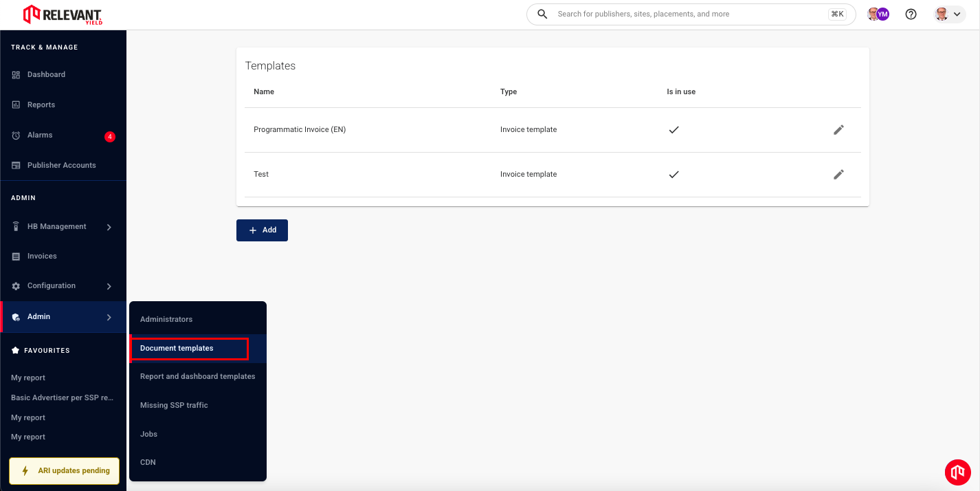Image resolution: width=980 pixels, height=491 pixels.
Task: Open the red chat widget icon
Action: tap(957, 472)
